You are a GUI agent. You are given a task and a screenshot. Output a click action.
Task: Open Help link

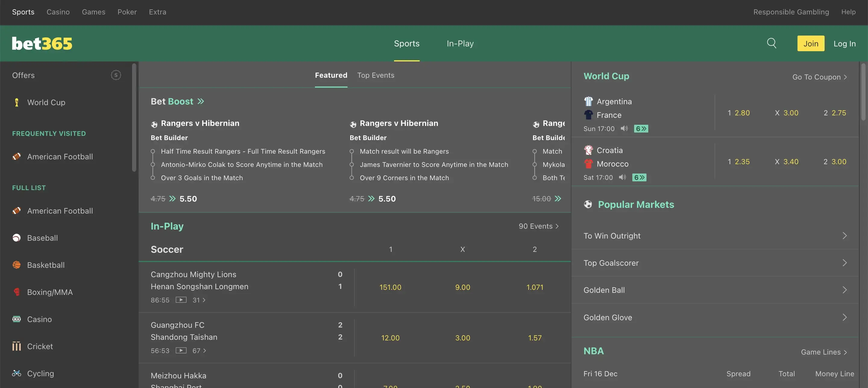click(848, 12)
